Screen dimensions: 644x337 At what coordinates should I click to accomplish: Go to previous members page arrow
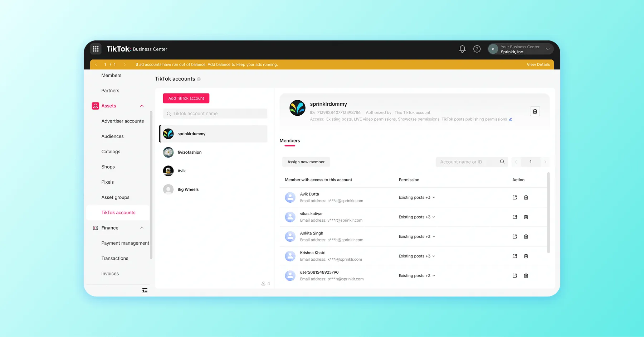pyautogui.click(x=516, y=162)
